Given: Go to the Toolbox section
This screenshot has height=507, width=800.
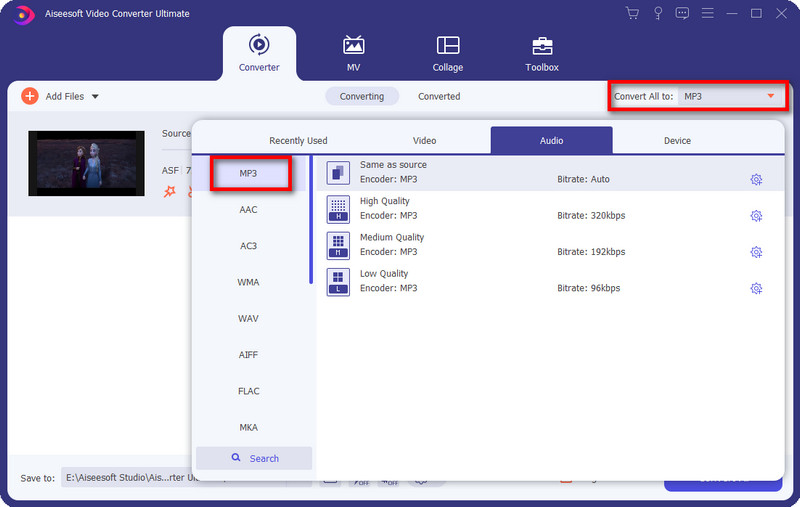Looking at the screenshot, I should coord(542,54).
